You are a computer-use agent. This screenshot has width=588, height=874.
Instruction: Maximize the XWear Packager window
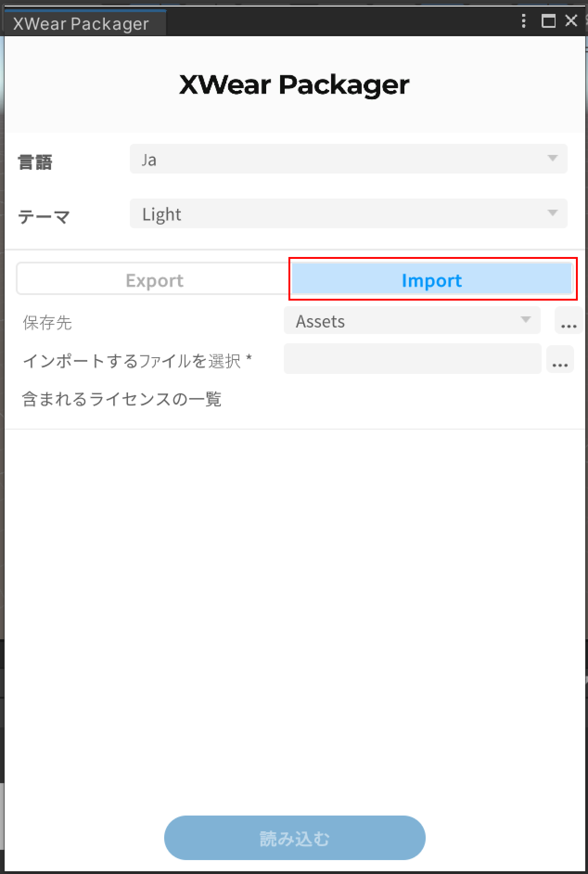point(549,21)
